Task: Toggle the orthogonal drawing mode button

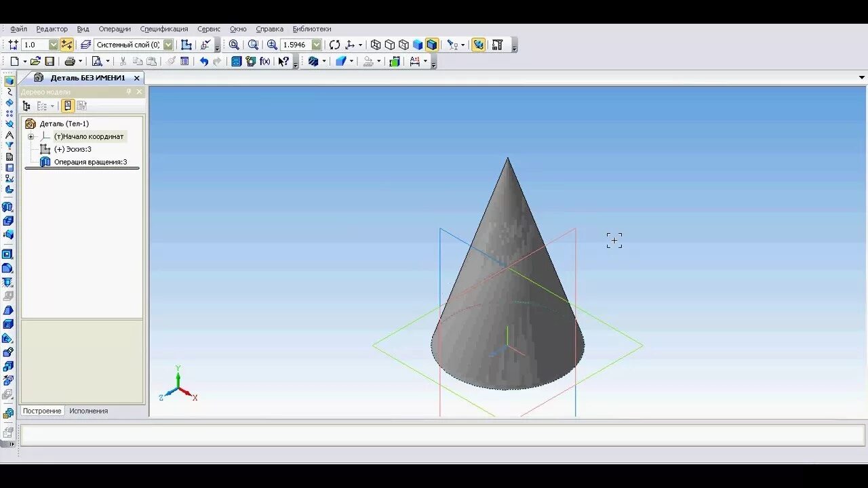Action: pos(66,45)
